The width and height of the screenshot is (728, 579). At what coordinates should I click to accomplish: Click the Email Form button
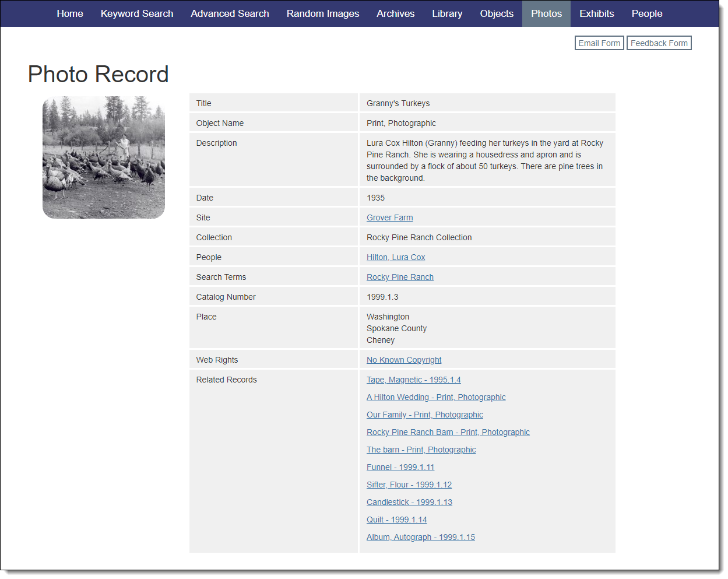tap(599, 43)
